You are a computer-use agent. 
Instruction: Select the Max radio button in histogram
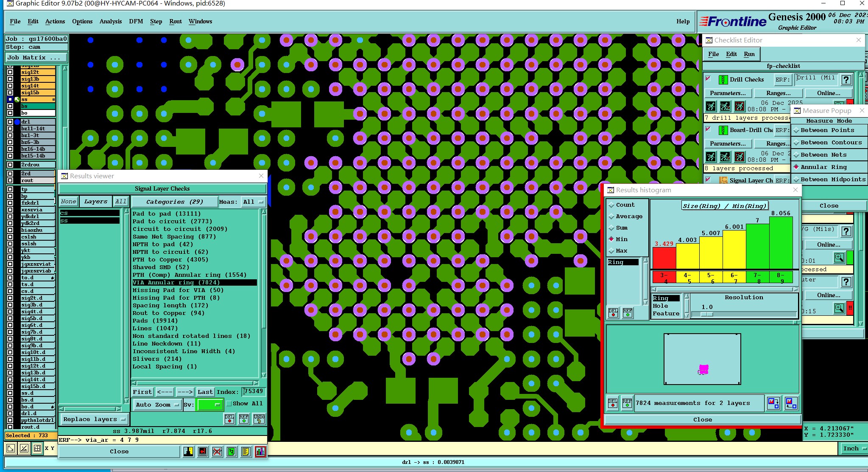[611, 251]
